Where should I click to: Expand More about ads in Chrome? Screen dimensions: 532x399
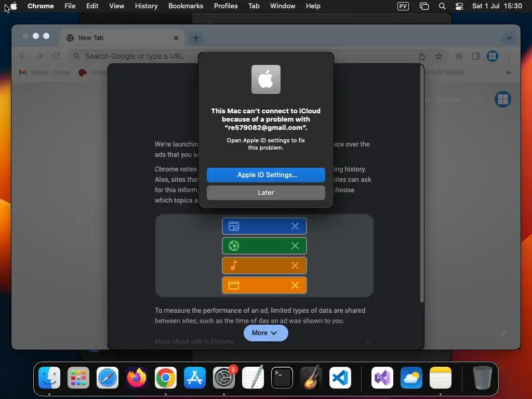coord(262,341)
